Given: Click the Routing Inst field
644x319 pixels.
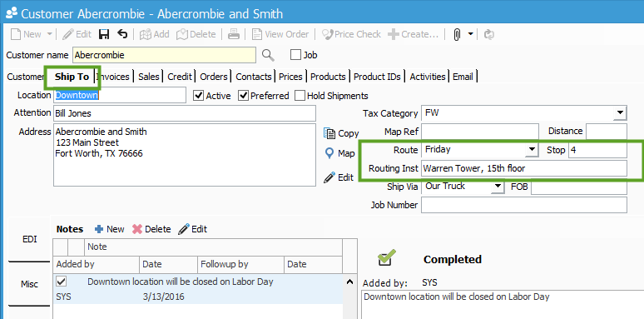Looking at the screenshot, I should [x=524, y=168].
